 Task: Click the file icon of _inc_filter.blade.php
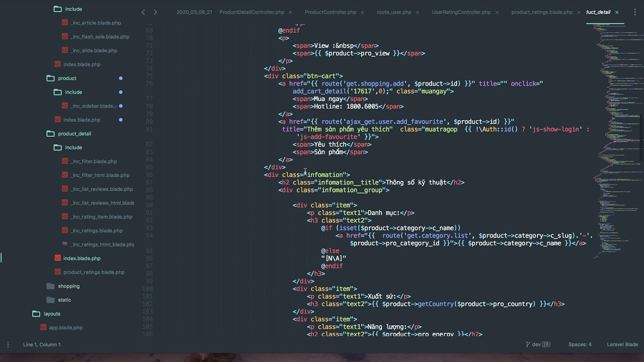tap(65, 161)
